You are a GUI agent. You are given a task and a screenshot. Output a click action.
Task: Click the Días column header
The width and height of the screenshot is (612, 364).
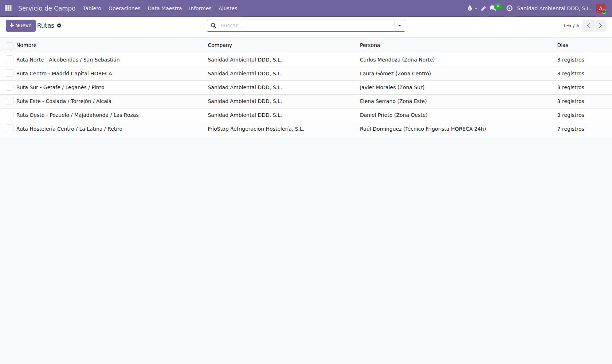click(562, 45)
